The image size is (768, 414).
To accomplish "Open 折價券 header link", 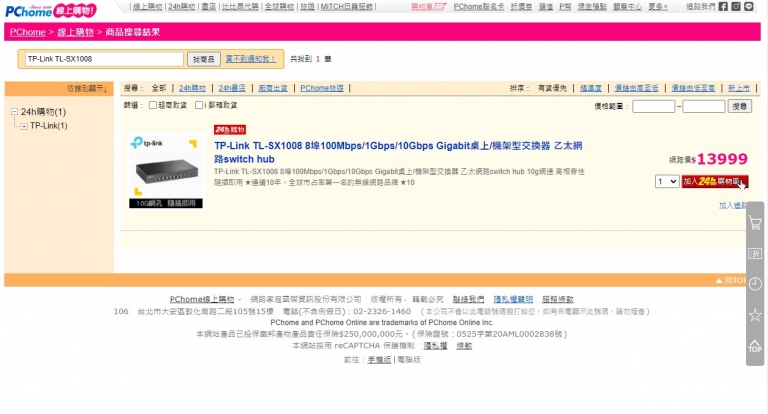I will [x=521, y=6].
